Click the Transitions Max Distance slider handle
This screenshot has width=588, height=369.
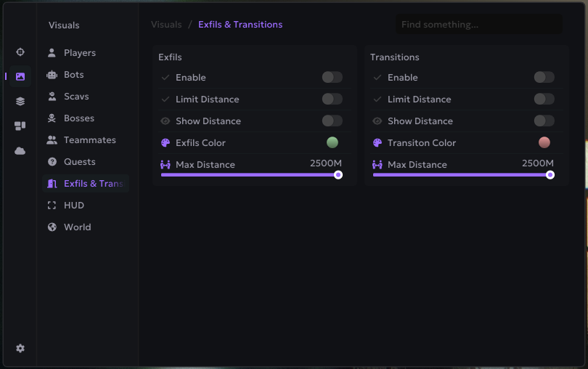point(550,174)
